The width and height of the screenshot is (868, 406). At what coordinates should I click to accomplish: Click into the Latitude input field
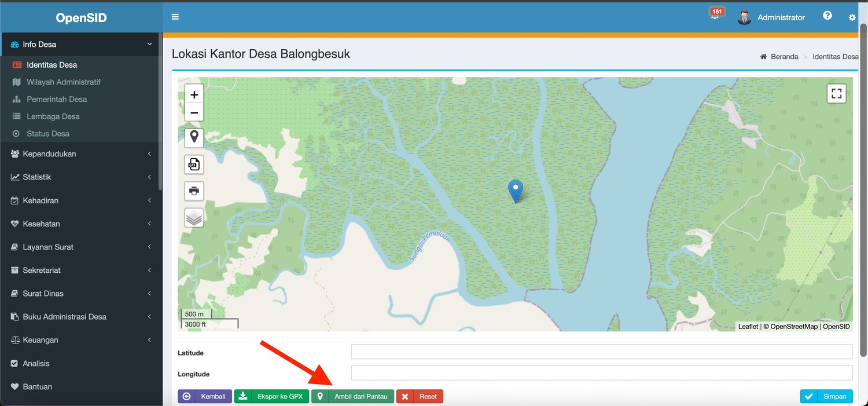click(601, 352)
